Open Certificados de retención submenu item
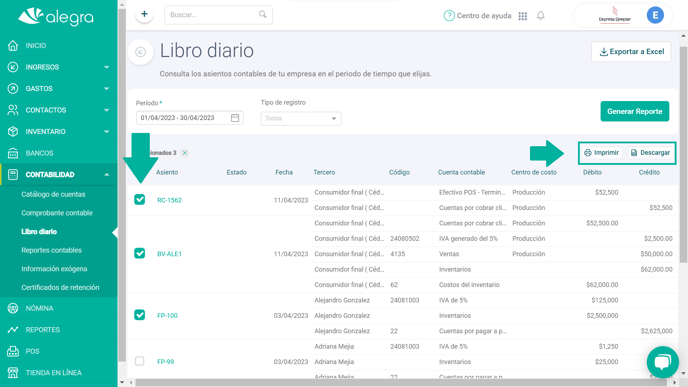The width and height of the screenshot is (688, 387). pos(60,287)
